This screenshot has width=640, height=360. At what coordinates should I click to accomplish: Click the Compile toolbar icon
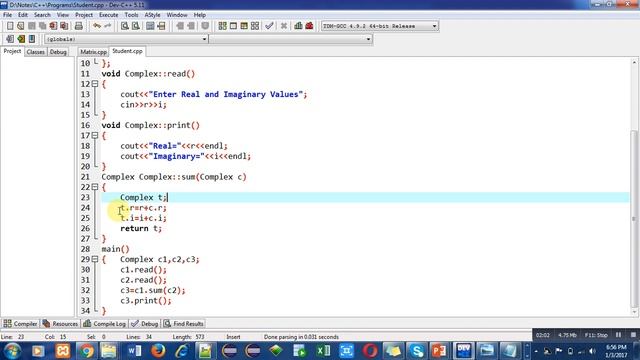pos(222,26)
